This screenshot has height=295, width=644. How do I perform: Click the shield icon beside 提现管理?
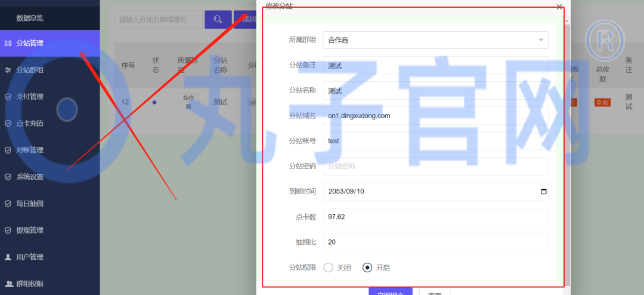8,231
